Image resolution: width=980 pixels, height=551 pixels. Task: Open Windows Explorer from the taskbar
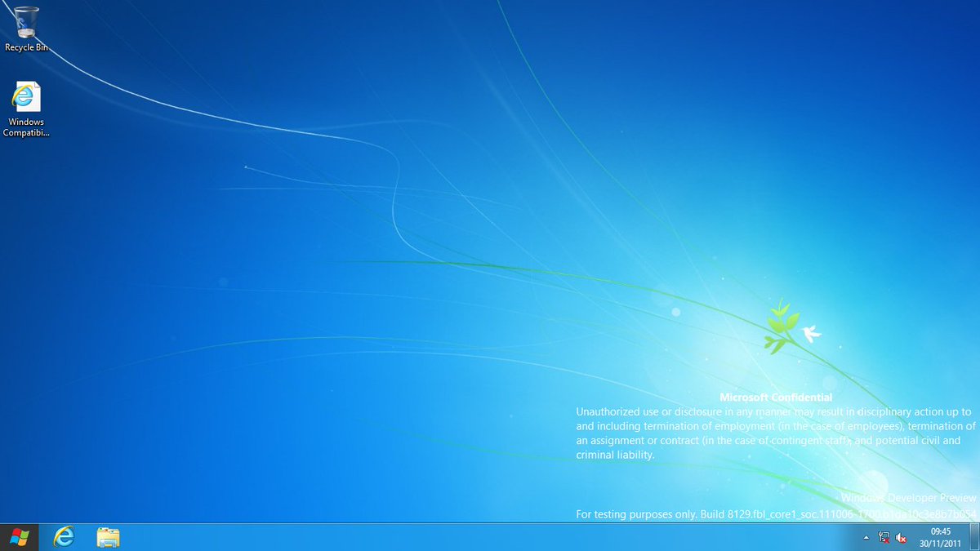105,537
